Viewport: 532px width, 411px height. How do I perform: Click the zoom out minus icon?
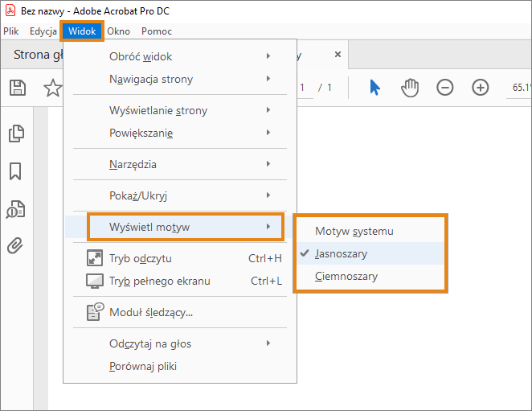click(445, 88)
